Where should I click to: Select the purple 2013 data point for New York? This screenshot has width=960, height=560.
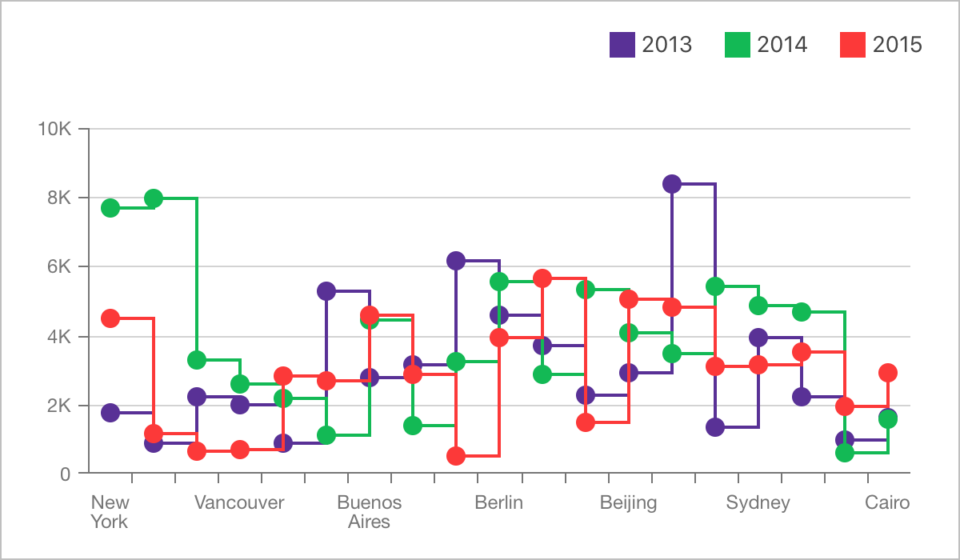(110, 413)
